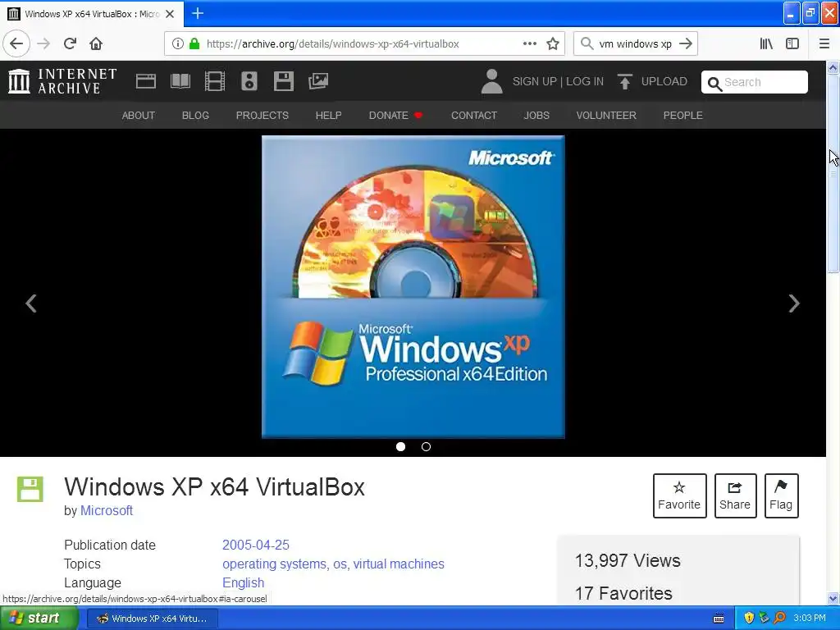Open the operating systems topic link
840x630 pixels.
pos(274,564)
